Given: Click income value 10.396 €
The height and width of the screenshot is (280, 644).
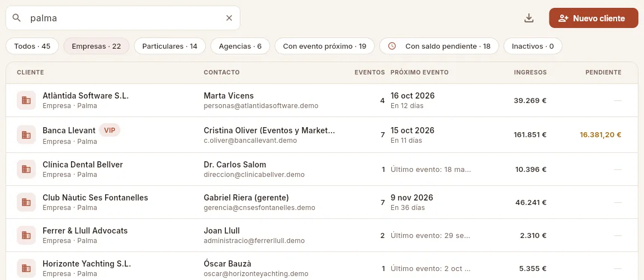Looking at the screenshot, I should (531, 169).
